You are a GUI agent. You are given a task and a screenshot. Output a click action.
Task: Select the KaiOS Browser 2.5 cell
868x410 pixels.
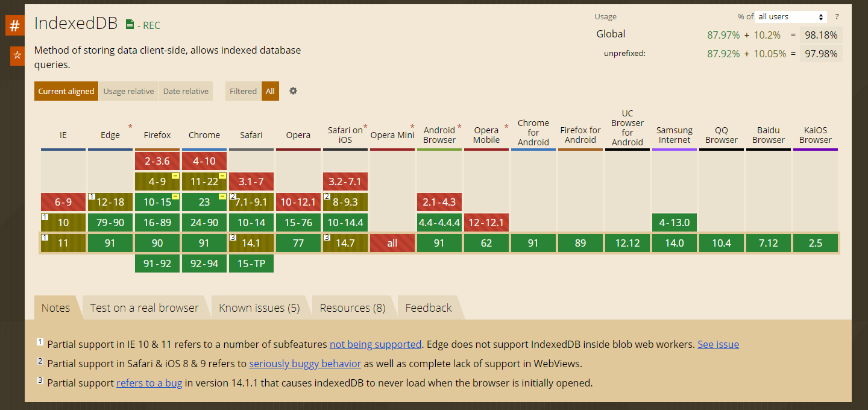[816, 243]
